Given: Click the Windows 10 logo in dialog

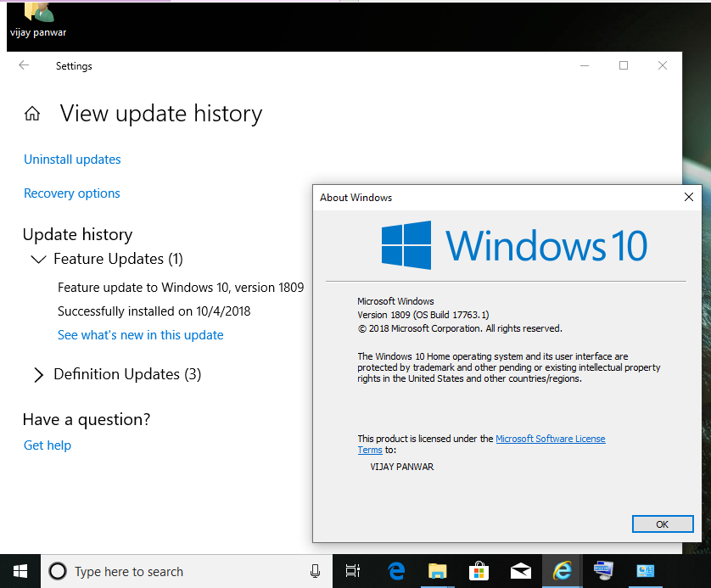Looking at the screenshot, I should coord(514,245).
